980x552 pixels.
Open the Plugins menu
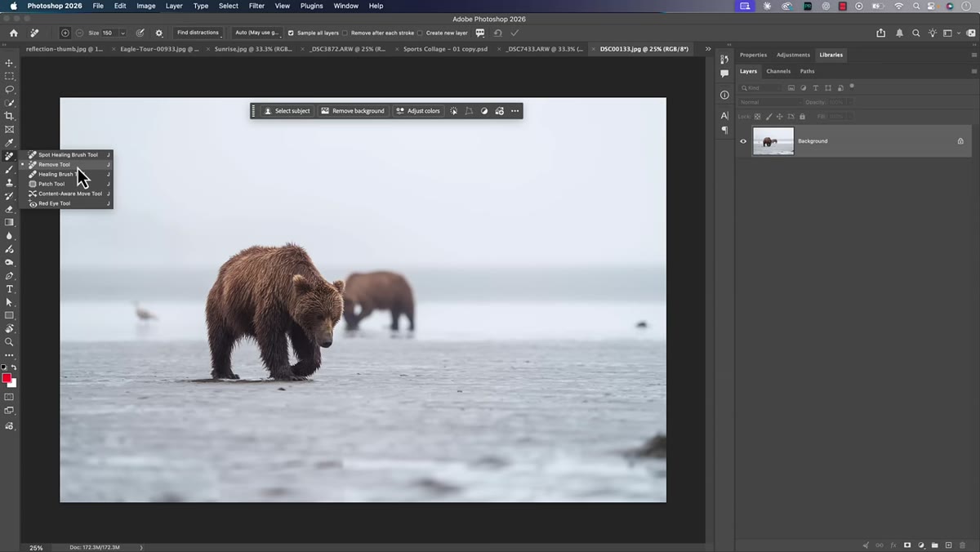click(x=311, y=6)
